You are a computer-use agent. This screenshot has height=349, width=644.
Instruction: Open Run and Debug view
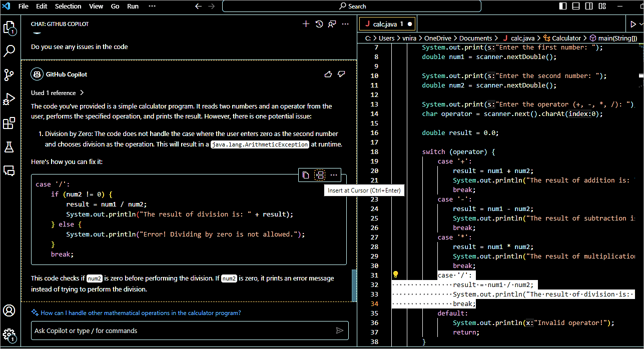(x=10, y=99)
